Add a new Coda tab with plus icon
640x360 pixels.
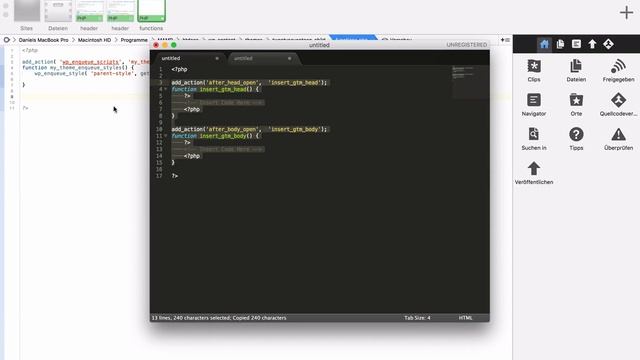627,13
